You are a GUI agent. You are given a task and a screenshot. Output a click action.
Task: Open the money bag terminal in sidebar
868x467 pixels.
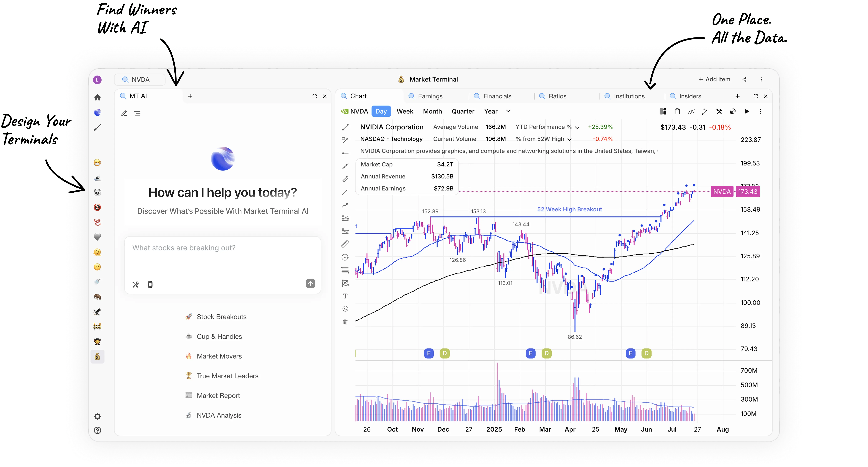pos(97,356)
